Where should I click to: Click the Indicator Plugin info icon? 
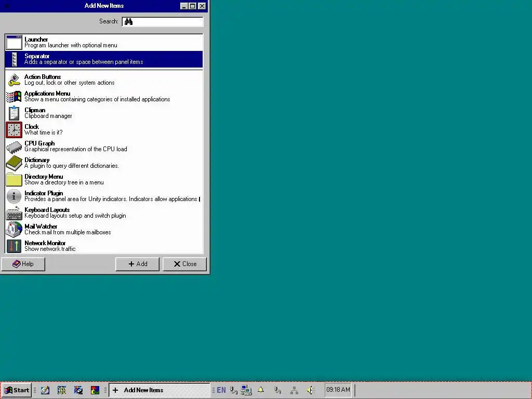[x=14, y=196]
